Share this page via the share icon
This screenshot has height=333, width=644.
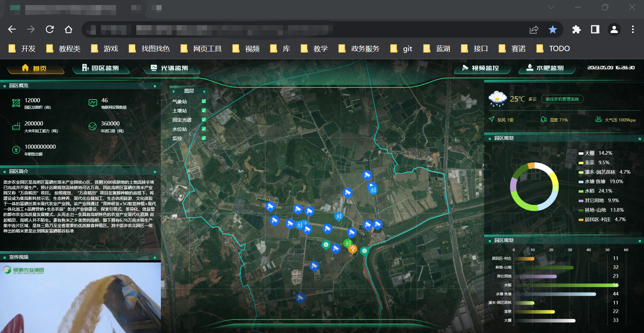[x=534, y=30]
